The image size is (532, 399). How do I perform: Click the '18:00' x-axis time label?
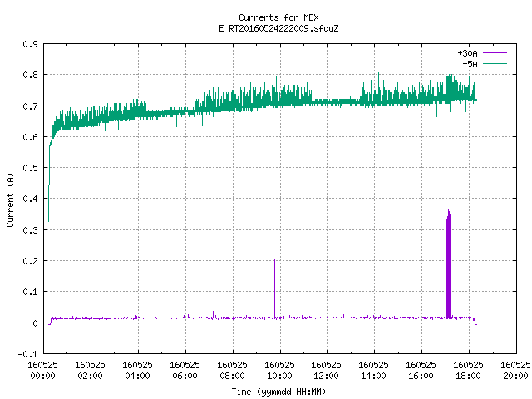pos(468,377)
